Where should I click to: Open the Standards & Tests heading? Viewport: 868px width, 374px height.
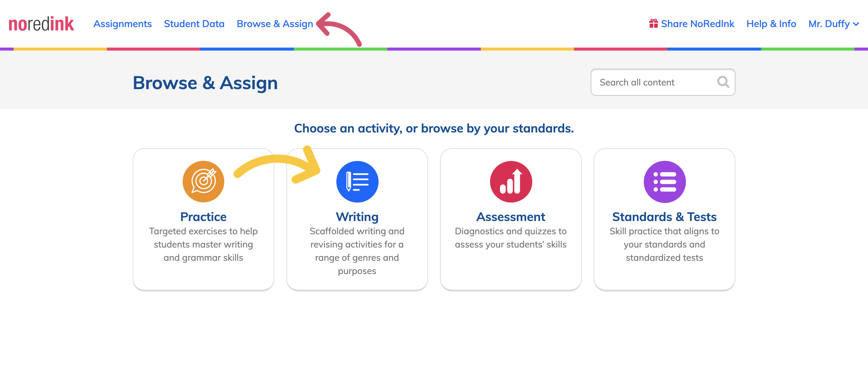pyautogui.click(x=664, y=217)
